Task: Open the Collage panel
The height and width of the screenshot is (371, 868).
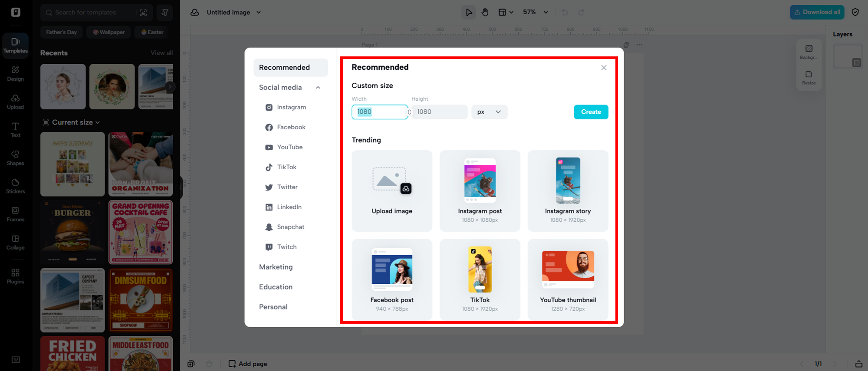Action: pyautogui.click(x=15, y=242)
